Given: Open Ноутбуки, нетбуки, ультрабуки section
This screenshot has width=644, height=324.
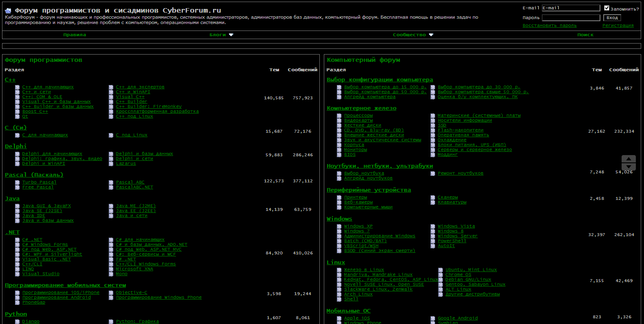Looking at the screenshot, I should pos(380,166).
